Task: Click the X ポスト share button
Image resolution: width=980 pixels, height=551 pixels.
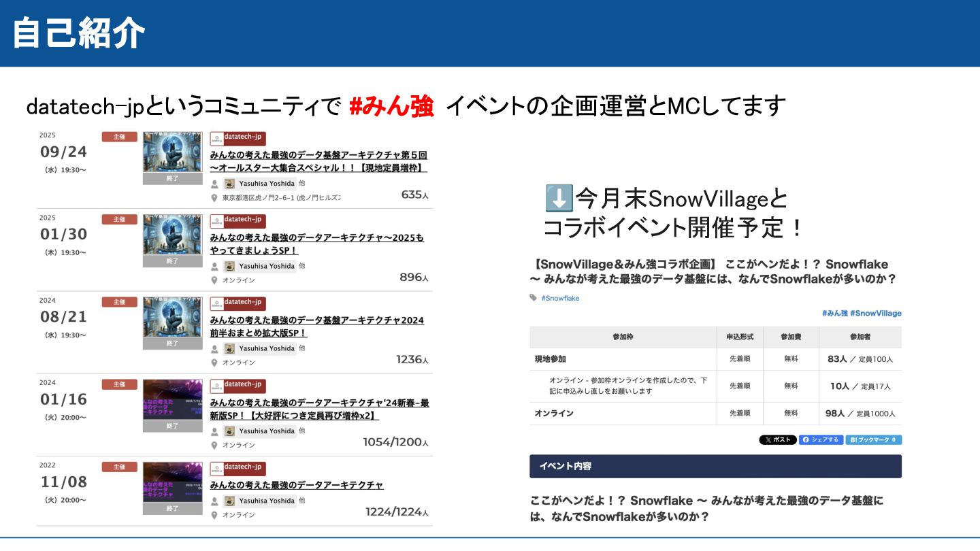Action: (x=778, y=440)
